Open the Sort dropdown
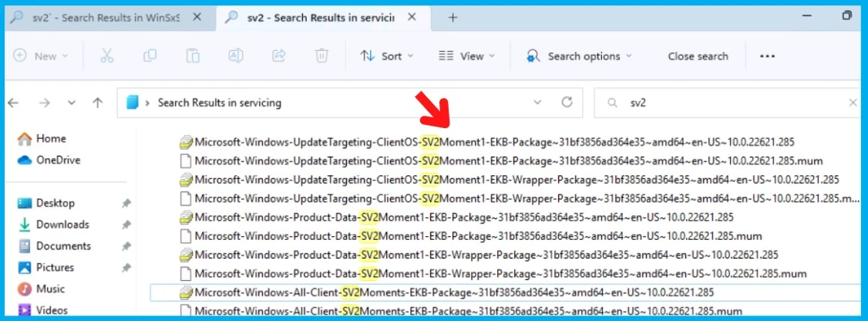This screenshot has height=321, width=868. click(387, 56)
